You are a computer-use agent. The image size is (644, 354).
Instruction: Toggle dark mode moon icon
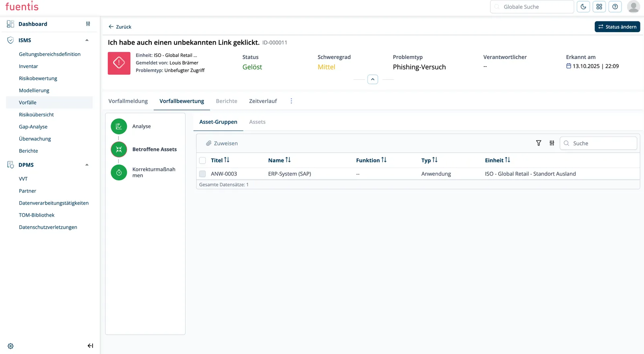(x=583, y=7)
